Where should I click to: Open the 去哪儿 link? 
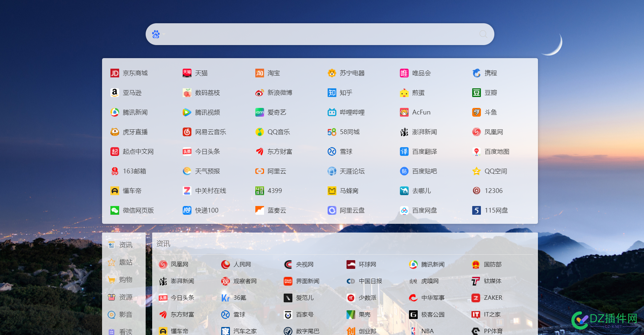tap(416, 191)
